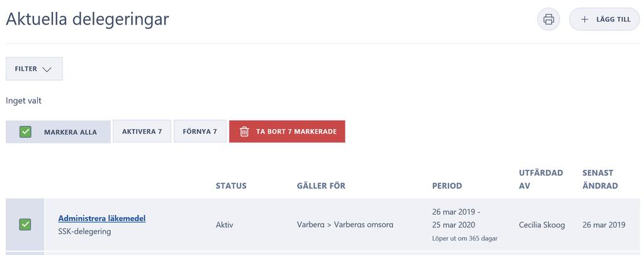Sort by Gäller för column header
The height and width of the screenshot is (255, 644).
pyautogui.click(x=321, y=186)
